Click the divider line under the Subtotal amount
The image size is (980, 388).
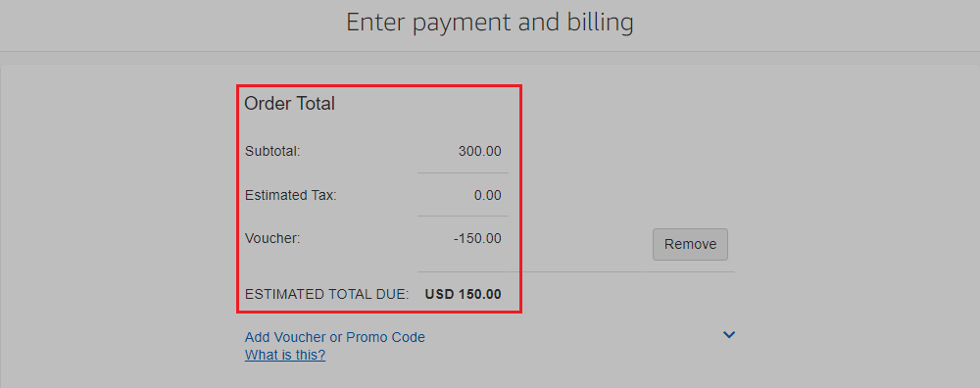click(463, 173)
